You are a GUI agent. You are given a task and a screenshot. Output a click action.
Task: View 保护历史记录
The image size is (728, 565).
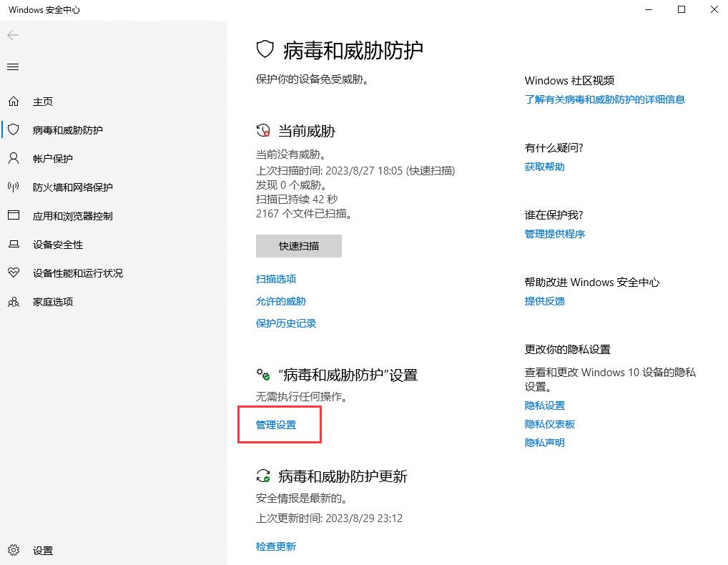[x=286, y=323]
